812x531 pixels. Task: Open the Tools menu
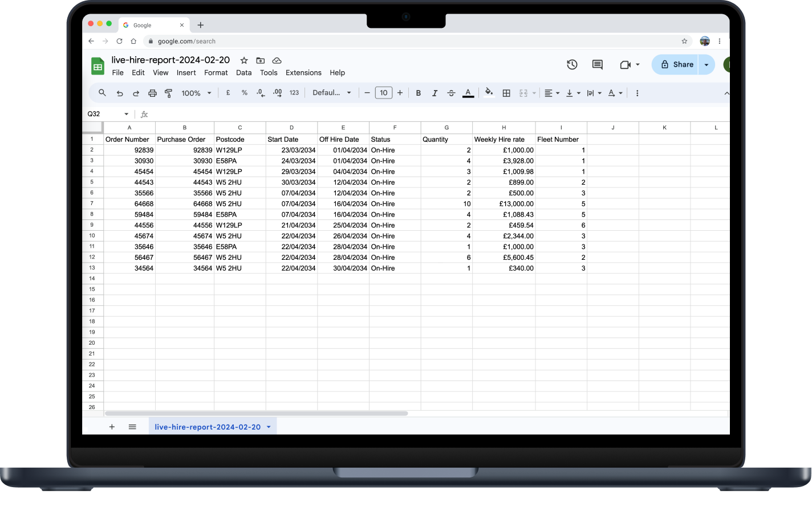point(269,73)
